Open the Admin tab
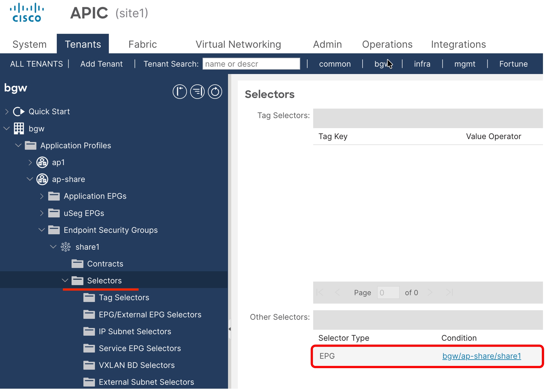This screenshot has width=551, height=392. click(x=327, y=44)
